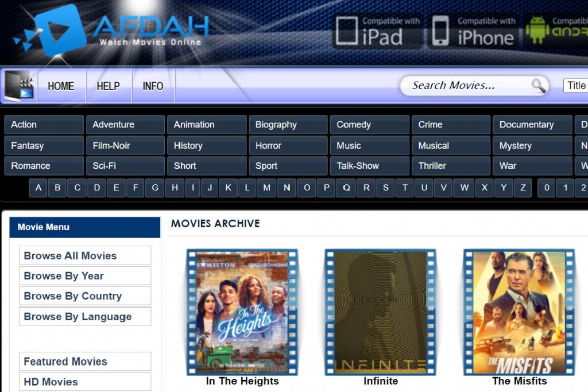
Task: Open the Title search filter dropdown
Action: pos(576,86)
